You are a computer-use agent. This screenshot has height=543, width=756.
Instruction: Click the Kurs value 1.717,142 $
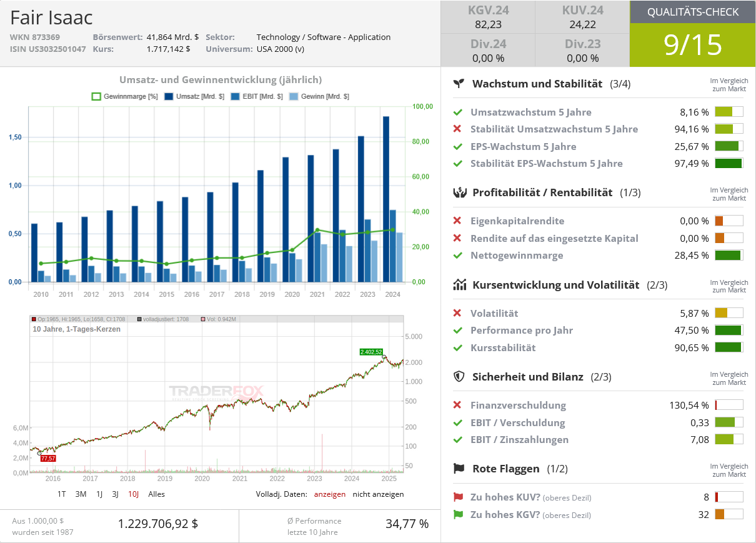pos(169,49)
